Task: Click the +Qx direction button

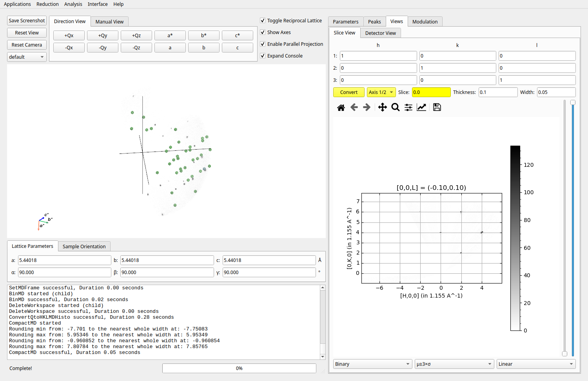Action: (69, 35)
